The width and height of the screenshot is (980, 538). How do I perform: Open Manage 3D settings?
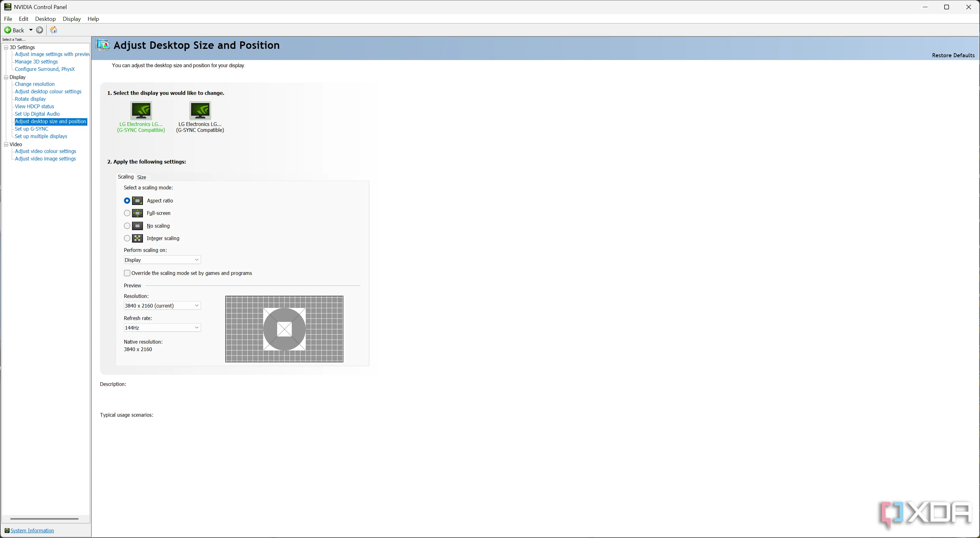pyautogui.click(x=36, y=62)
